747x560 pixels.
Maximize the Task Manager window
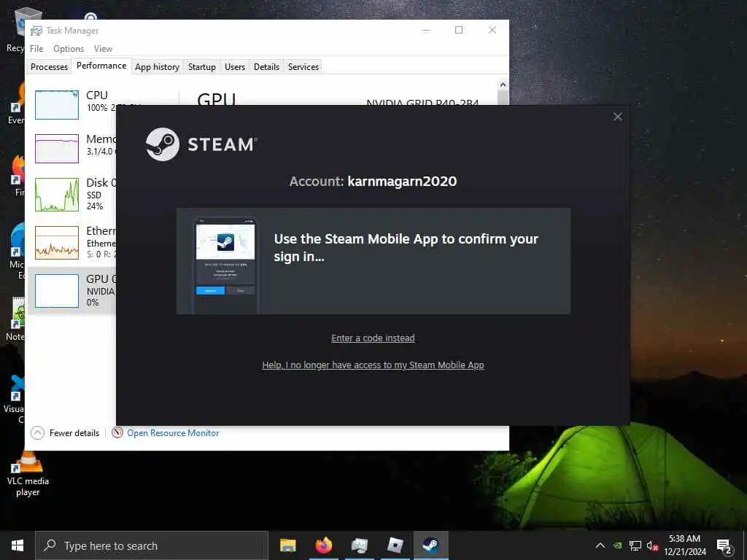pos(459,30)
